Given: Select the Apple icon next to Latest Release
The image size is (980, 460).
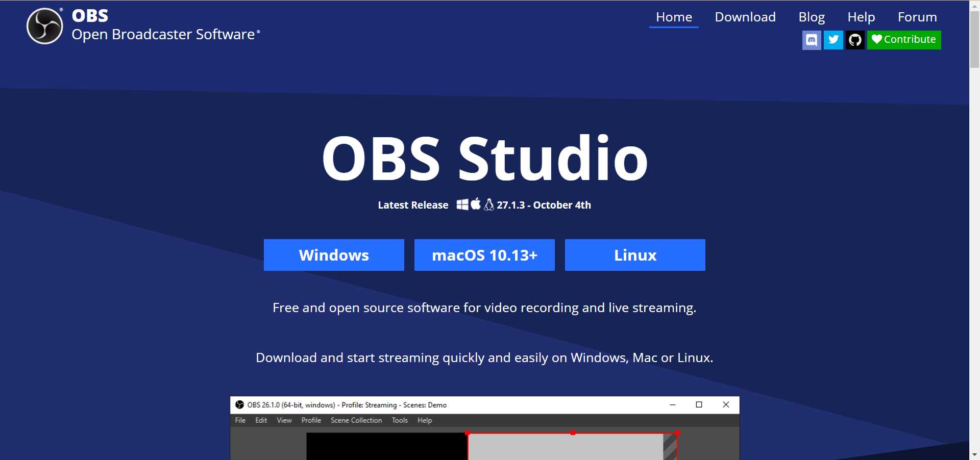Looking at the screenshot, I should click(x=476, y=204).
